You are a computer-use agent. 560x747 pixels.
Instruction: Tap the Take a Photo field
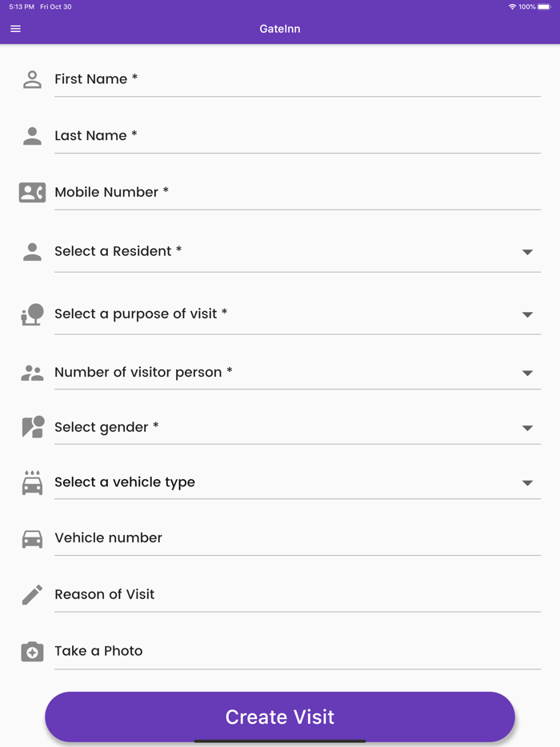tap(296, 651)
